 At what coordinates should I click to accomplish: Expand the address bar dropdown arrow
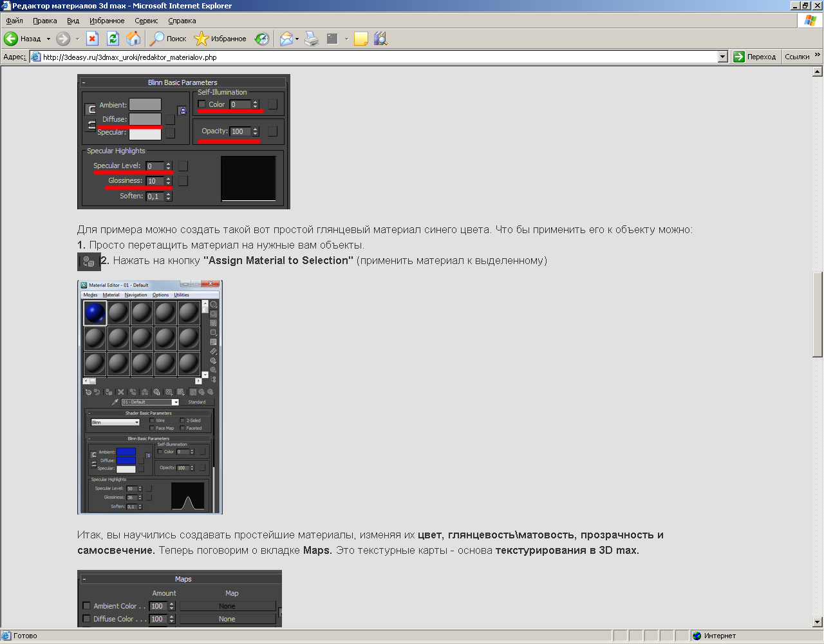(722, 57)
